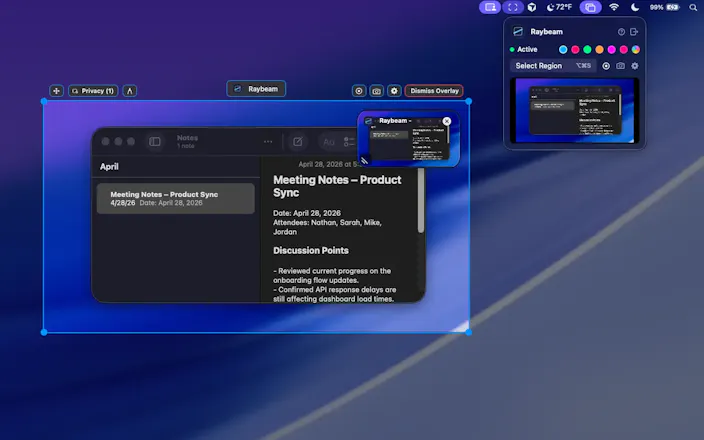
Task: Open the Privacy (1) control
Action: [93, 91]
